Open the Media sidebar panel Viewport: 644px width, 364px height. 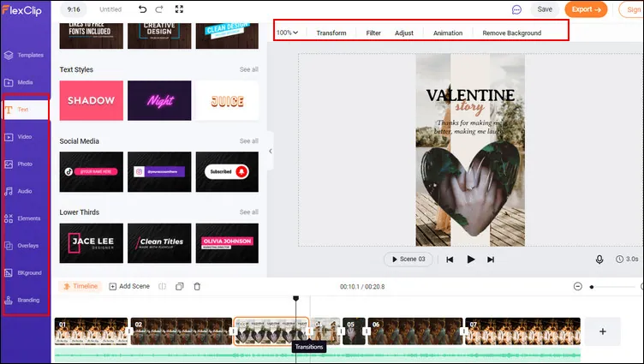point(19,82)
